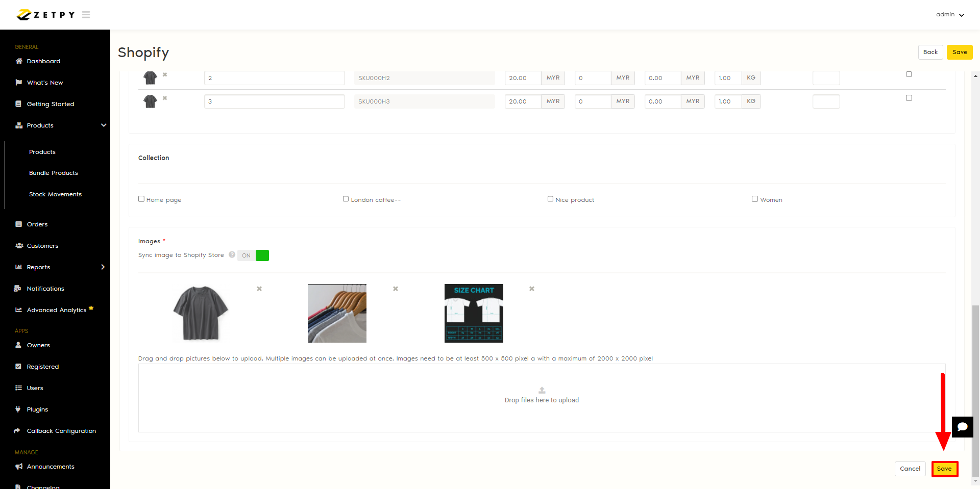Click the Cancel button at bottom
Viewport: 980px width, 489px height.
pos(910,469)
